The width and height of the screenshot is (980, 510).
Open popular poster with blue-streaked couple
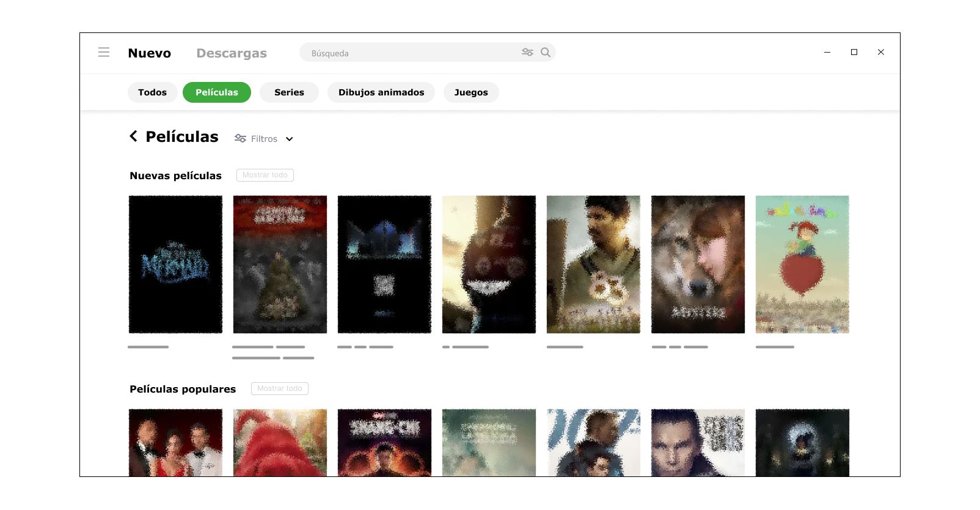593,443
